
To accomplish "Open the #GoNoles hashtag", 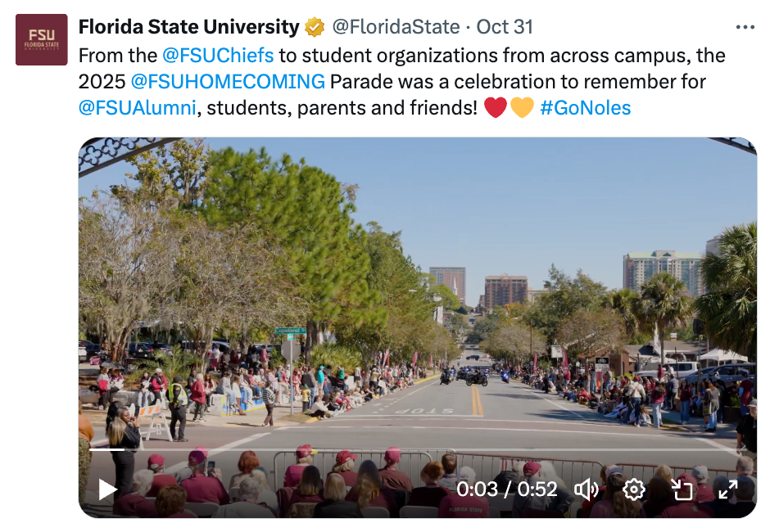I will (586, 108).
